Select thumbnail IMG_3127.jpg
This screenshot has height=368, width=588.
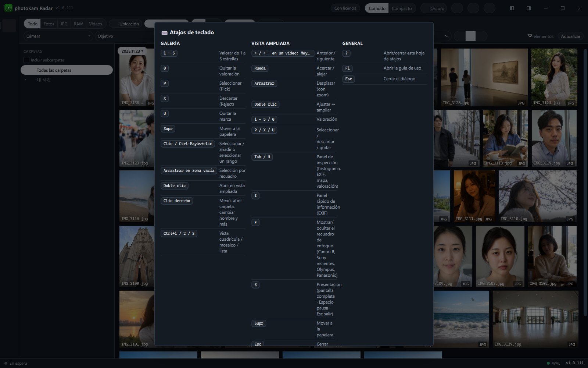pos(535,319)
